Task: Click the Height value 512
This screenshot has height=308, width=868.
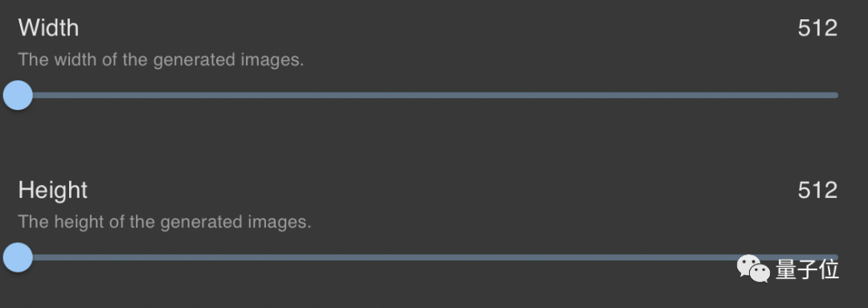Action: 817,191
